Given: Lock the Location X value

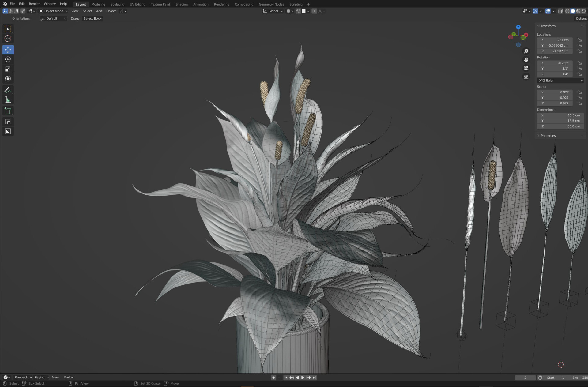Looking at the screenshot, I should [x=579, y=40].
